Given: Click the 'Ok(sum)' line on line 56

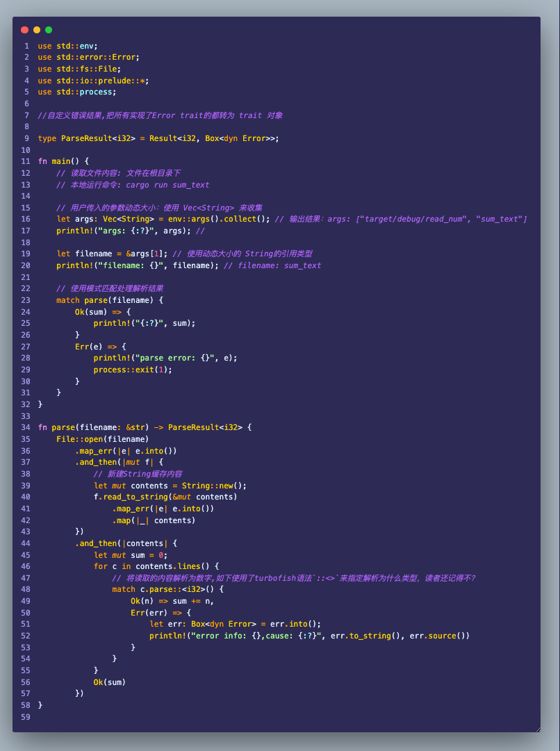Looking at the screenshot, I should click(x=110, y=682).
